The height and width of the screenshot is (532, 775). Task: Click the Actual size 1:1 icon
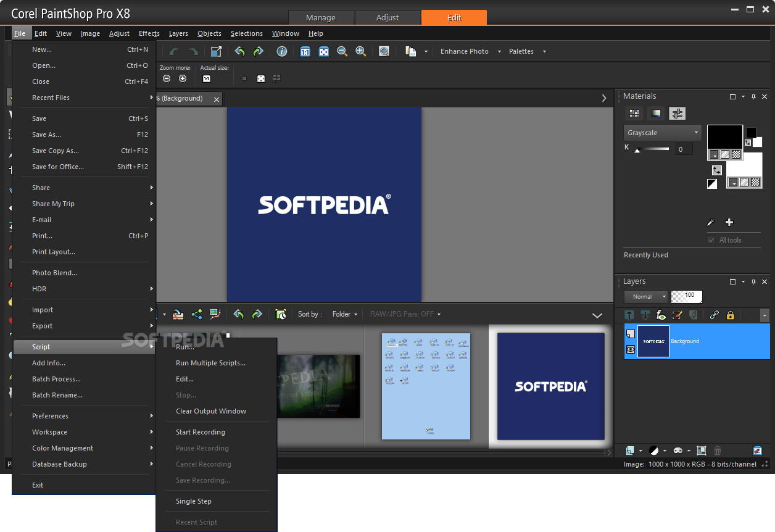click(x=207, y=78)
